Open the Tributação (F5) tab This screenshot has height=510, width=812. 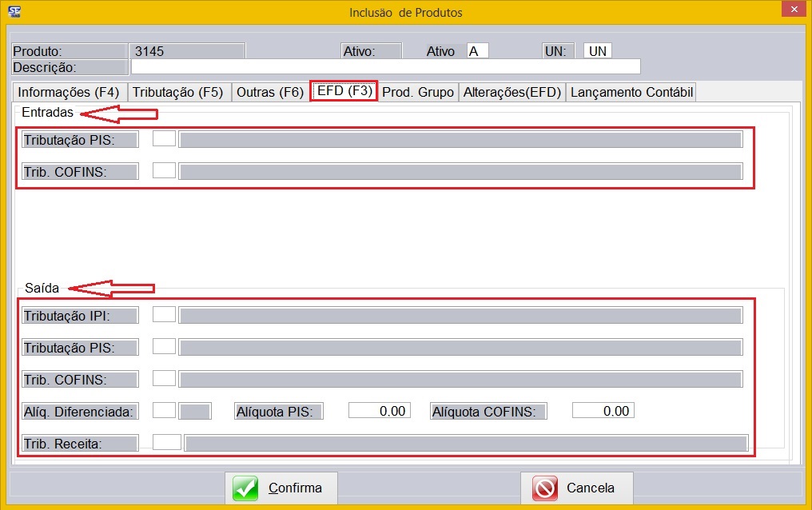click(178, 92)
